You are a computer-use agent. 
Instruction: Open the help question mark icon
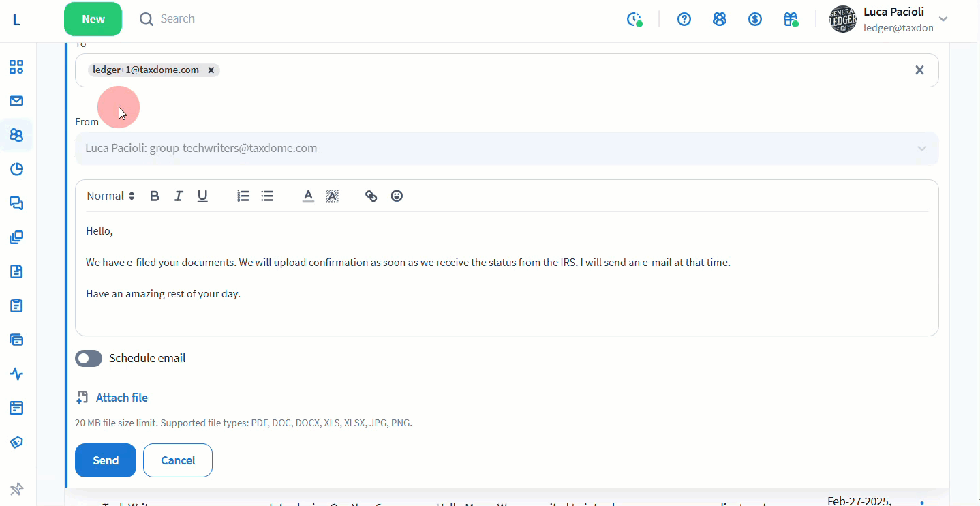pos(684,19)
